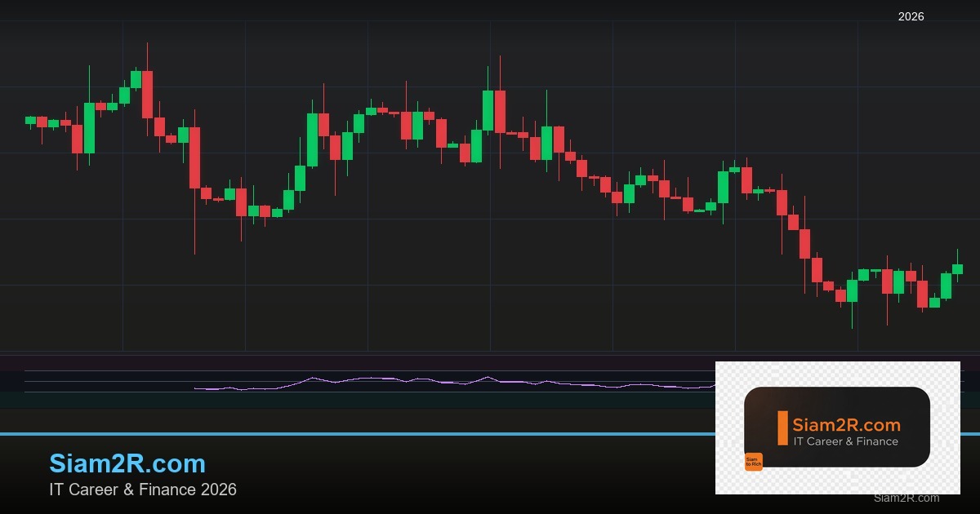Open the orange Siam2R.com logo text
The width and height of the screenshot is (980, 514).
click(x=846, y=425)
